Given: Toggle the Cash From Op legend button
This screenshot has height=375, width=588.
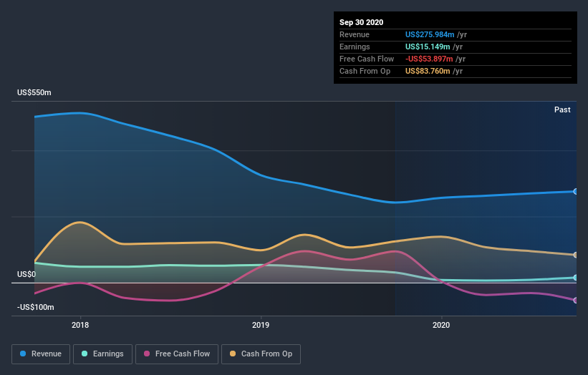Looking at the screenshot, I should click(x=261, y=354).
